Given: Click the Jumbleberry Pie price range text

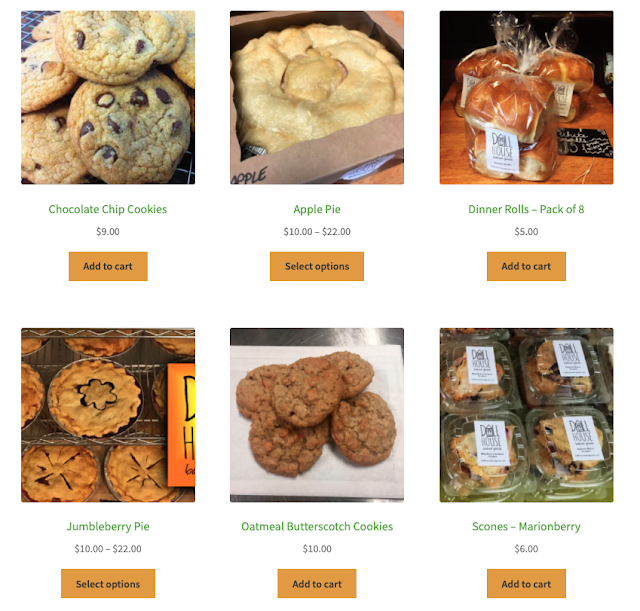Looking at the screenshot, I should point(108,549).
